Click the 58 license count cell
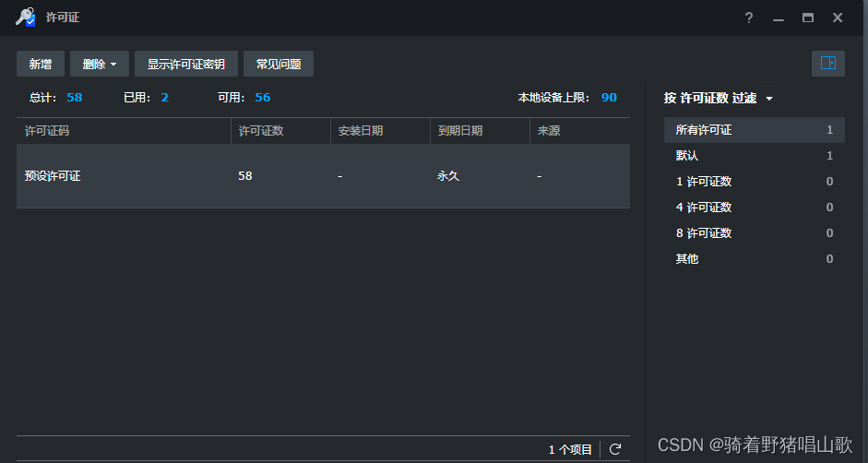The image size is (868, 463). click(x=245, y=176)
